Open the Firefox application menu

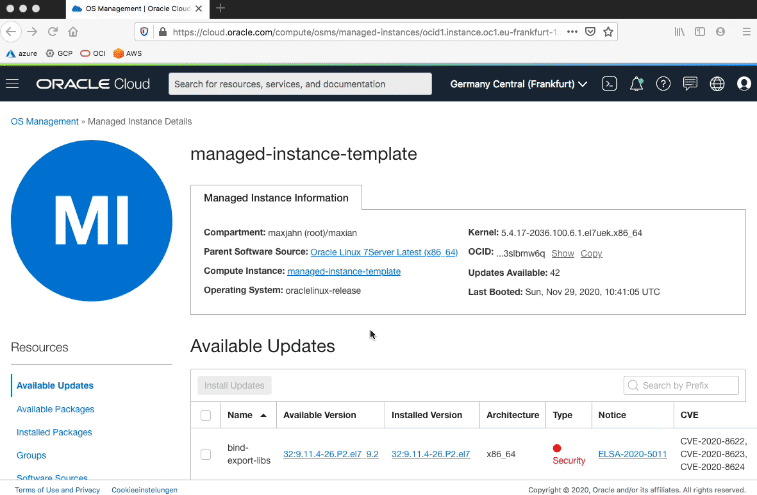pos(746,32)
